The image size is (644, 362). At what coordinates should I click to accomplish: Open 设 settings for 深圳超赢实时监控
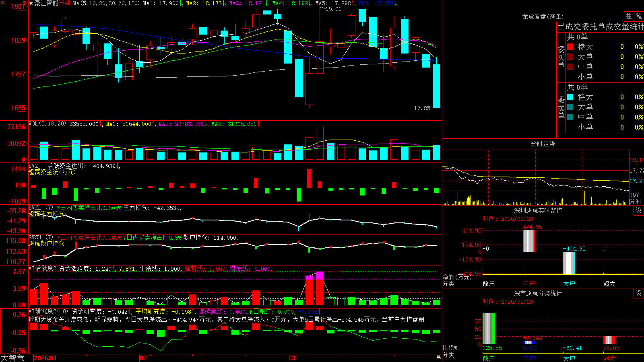click(639, 210)
